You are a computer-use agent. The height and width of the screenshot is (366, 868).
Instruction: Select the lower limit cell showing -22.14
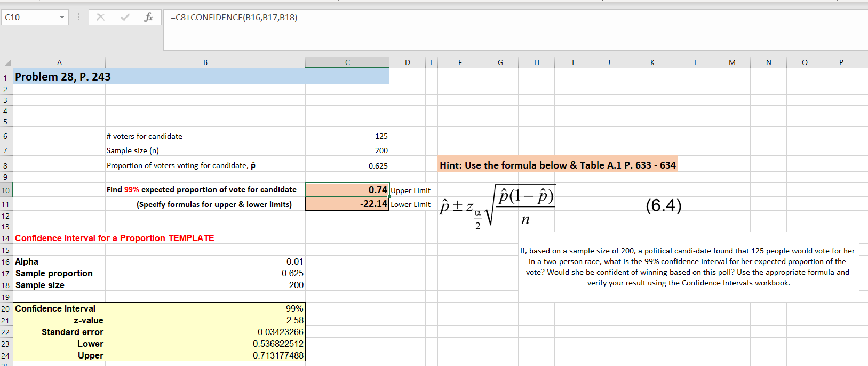(x=347, y=204)
